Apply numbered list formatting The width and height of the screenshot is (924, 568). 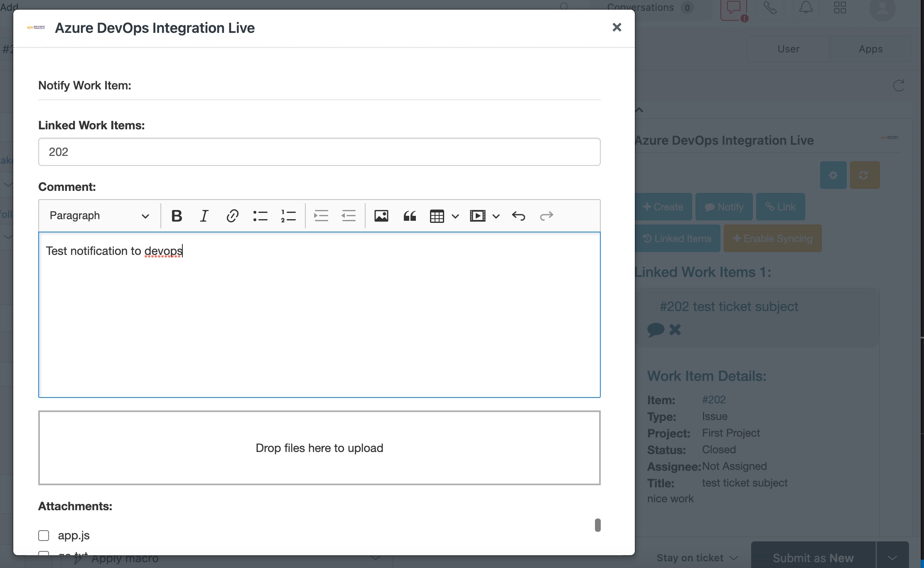[288, 216]
